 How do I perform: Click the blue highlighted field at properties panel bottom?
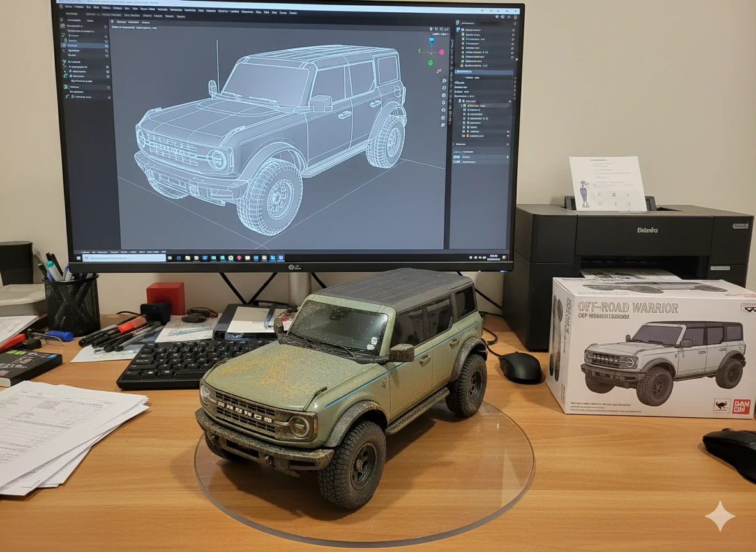tap(481, 157)
